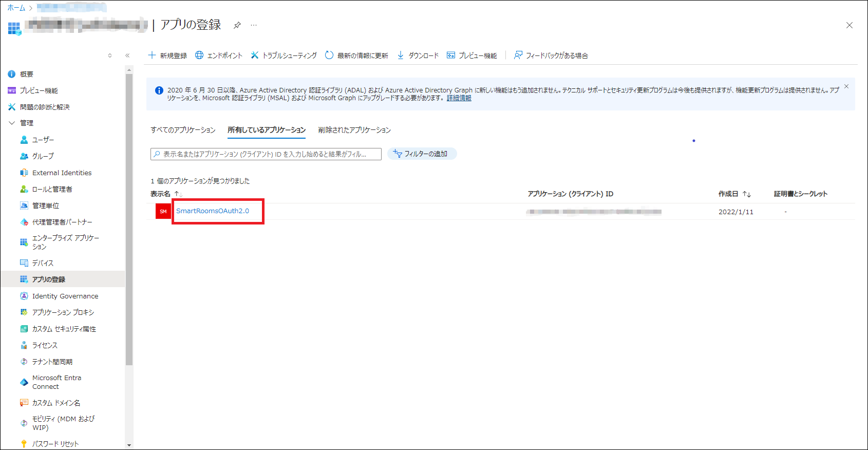Click フィルターの追加 button
This screenshot has width=868, height=450.
click(421, 154)
